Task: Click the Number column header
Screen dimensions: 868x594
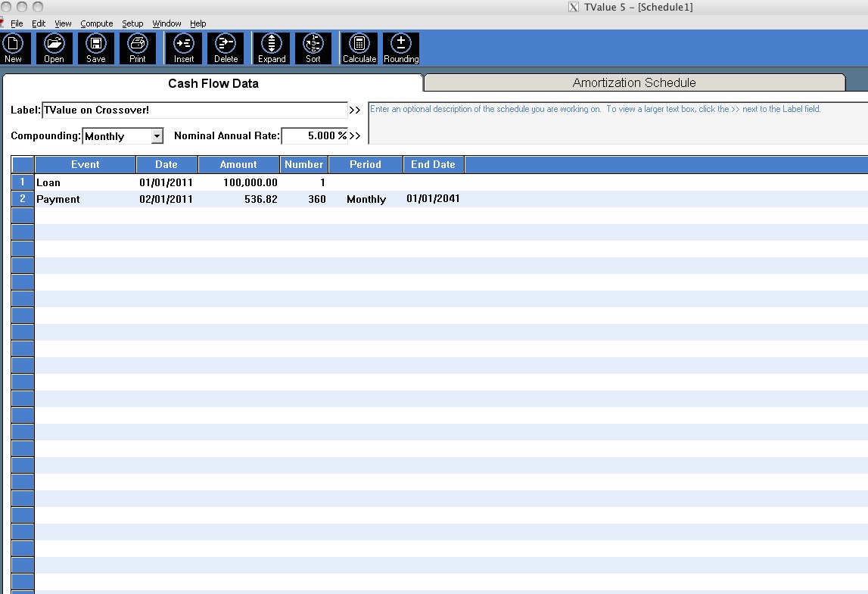Action: [x=304, y=164]
